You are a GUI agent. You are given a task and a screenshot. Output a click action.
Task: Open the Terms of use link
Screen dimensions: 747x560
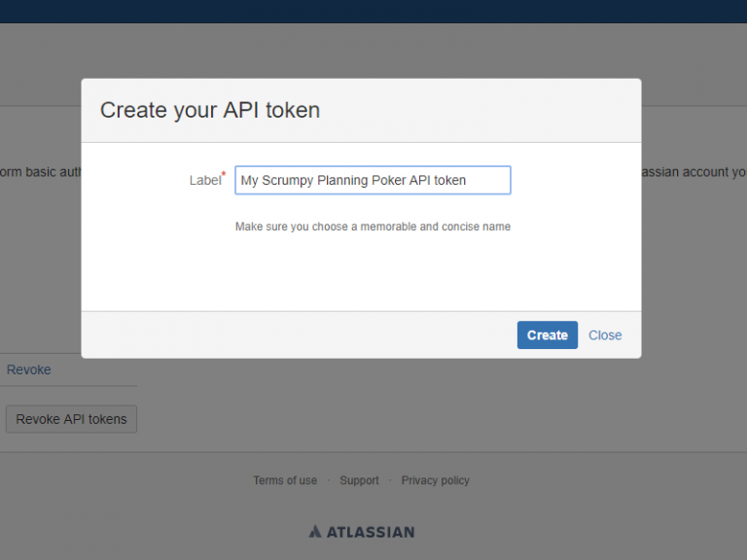click(x=285, y=480)
